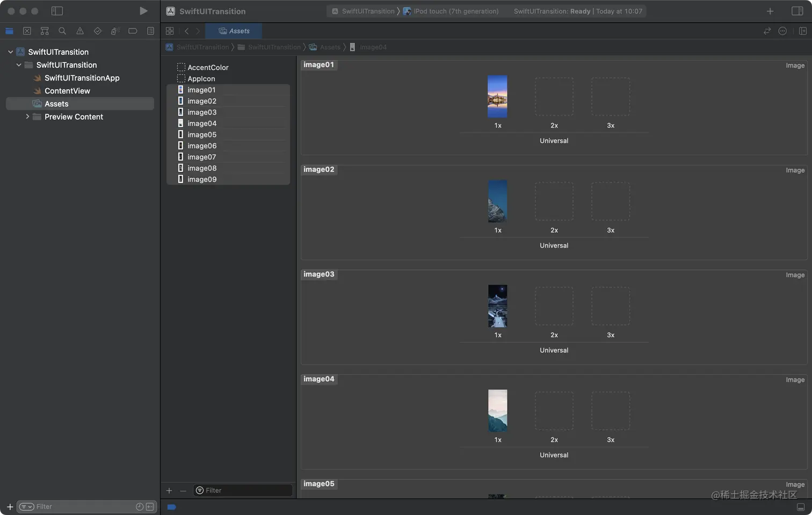Select empty 2x slot of image04
Screen dimensions: 812x515
click(554, 411)
